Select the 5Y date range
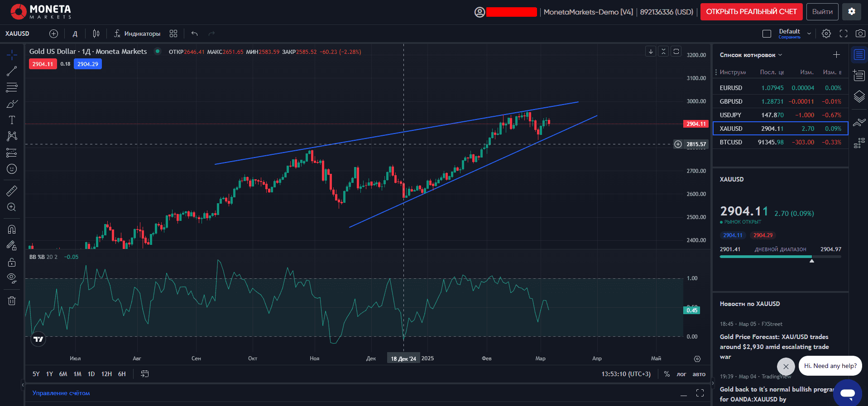This screenshot has height=406, width=868. click(36, 374)
